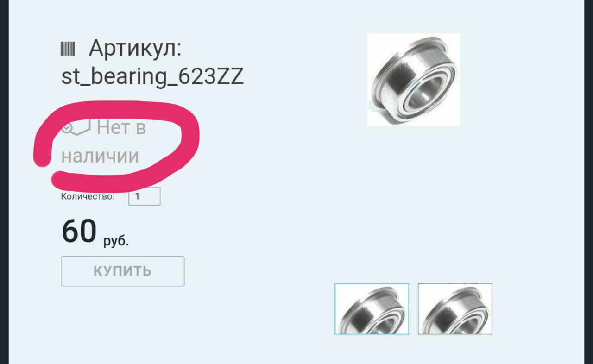
Task: Click the Количество label
Action: [88, 196]
